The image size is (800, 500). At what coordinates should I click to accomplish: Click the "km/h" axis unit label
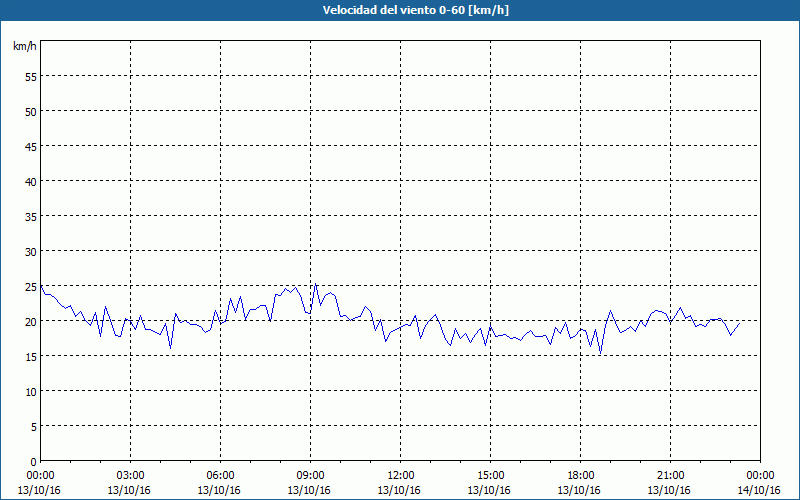pos(25,46)
